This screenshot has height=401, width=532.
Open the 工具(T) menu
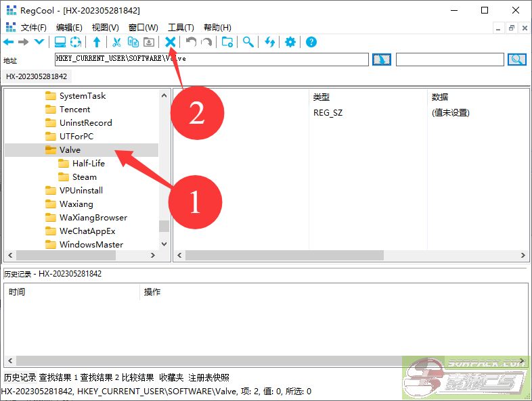[180, 27]
